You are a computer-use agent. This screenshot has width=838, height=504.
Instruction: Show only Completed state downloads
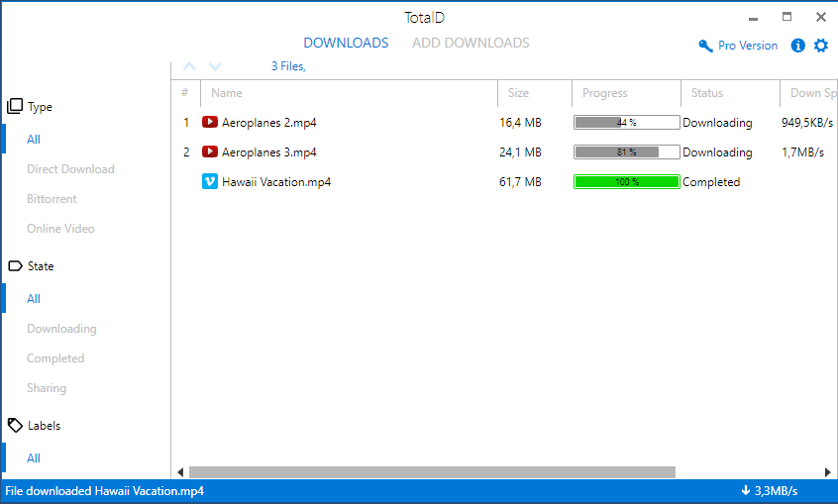[x=55, y=358]
